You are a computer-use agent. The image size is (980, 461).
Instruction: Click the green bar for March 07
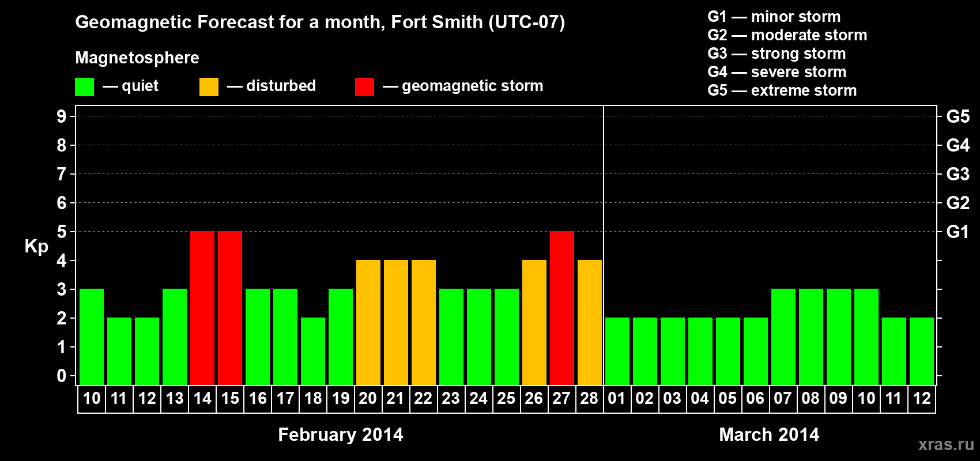[x=783, y=337]
